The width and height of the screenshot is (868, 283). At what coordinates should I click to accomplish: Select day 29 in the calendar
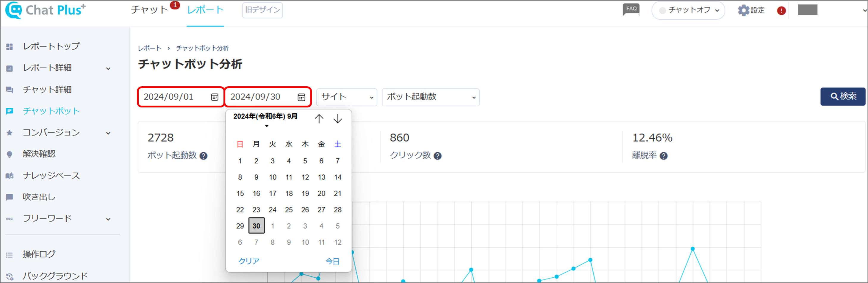click(240, 226)
